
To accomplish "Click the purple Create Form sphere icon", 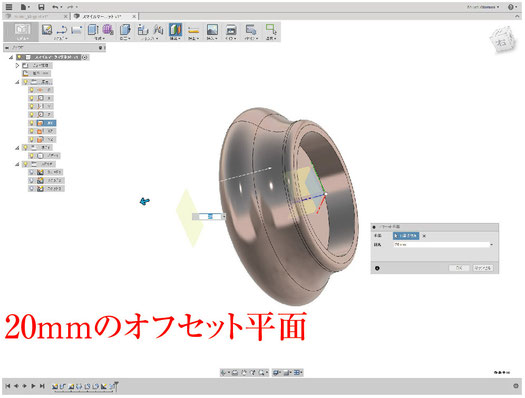I will [x=108, y=30].
